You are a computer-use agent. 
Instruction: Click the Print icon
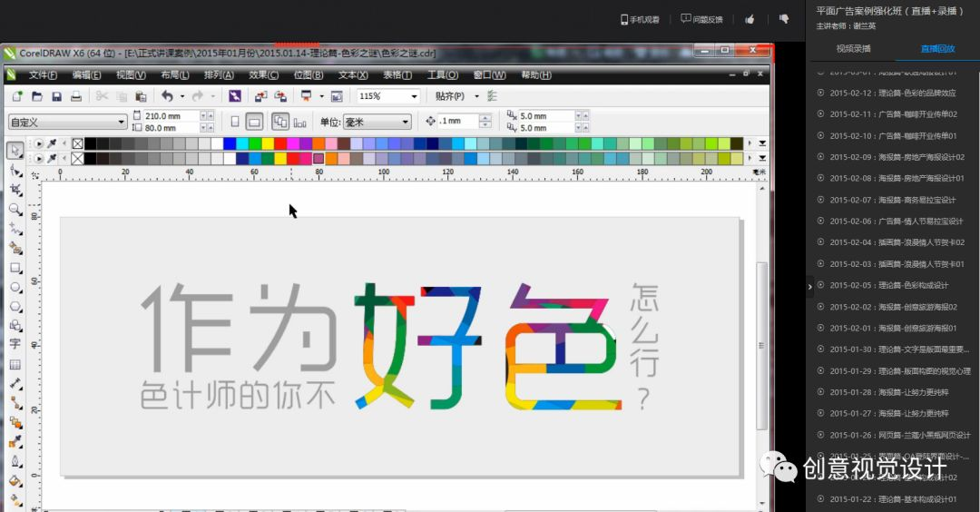click(75, 96)
